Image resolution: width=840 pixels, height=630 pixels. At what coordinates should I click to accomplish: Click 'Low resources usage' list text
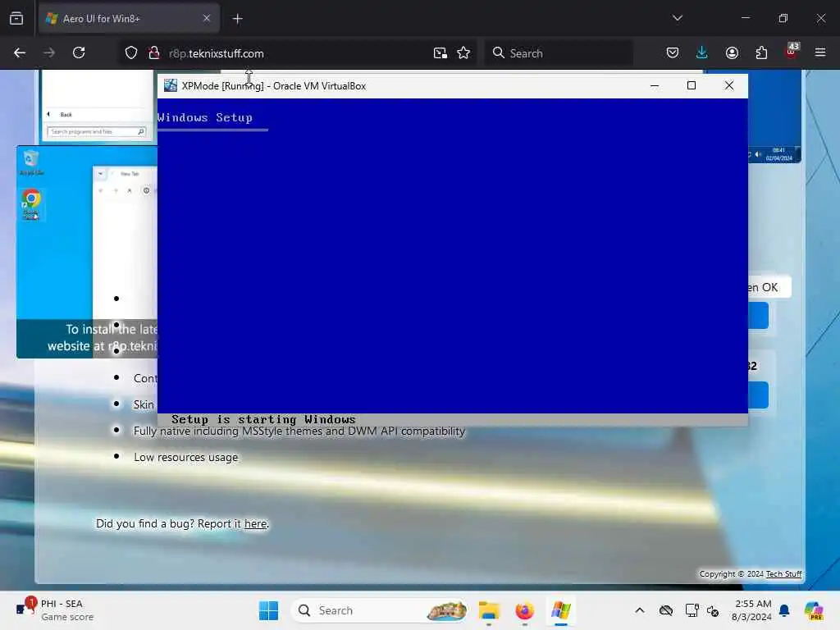186,458
